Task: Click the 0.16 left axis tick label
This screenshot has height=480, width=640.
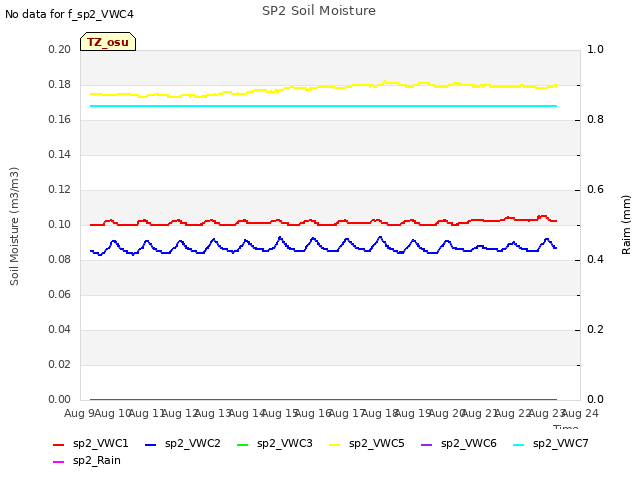Action: tap(60, 120)
